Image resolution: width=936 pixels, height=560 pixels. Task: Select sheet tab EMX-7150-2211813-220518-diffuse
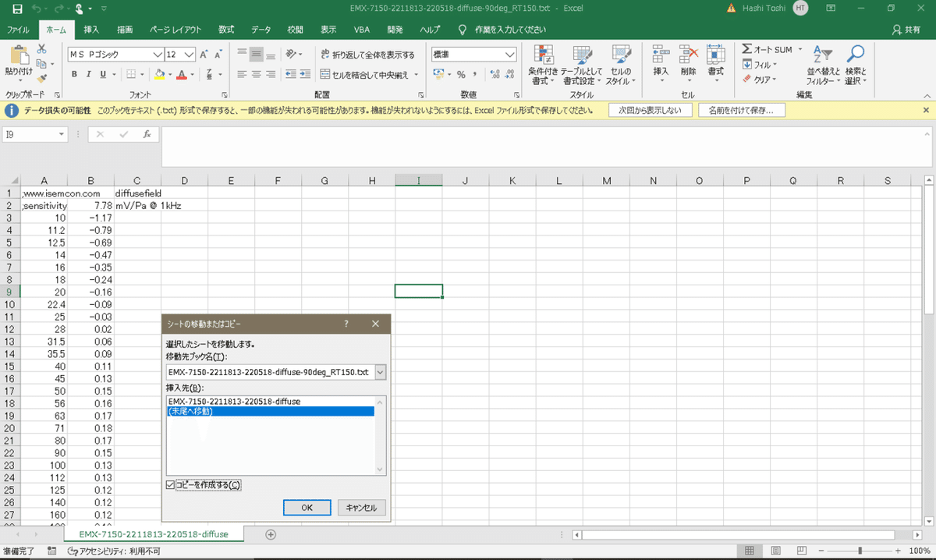point(154,534)
